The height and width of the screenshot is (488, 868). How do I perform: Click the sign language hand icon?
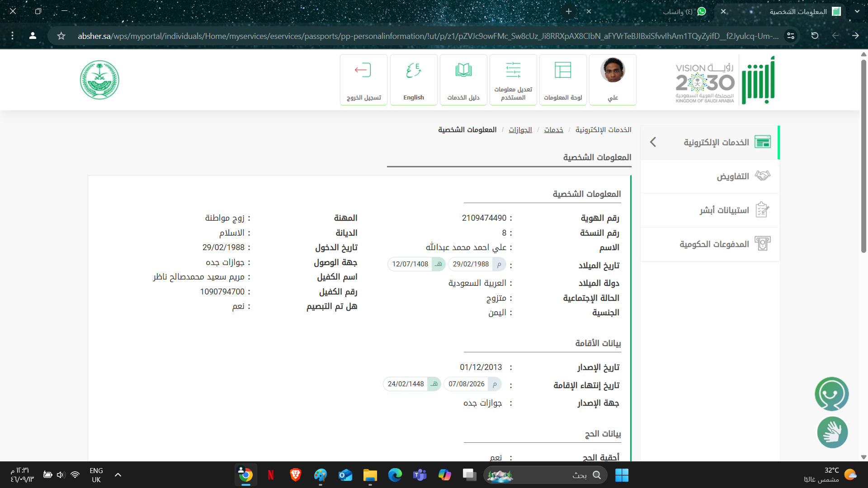click(x=832, y=432)
